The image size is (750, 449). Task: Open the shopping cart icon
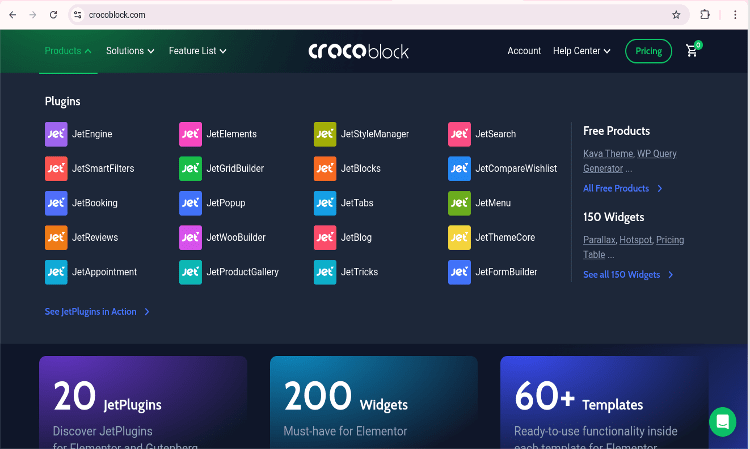(692, 50)
